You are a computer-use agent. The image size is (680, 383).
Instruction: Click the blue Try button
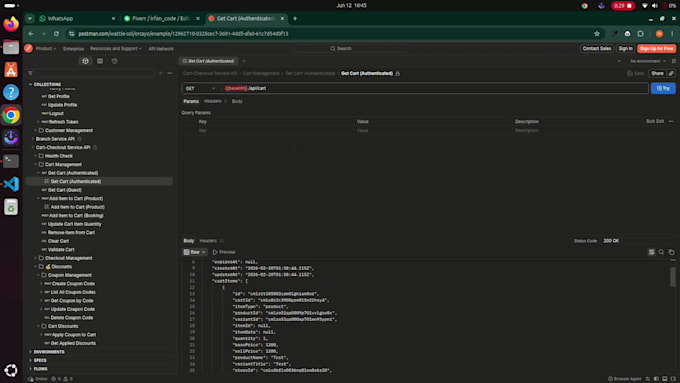tap(663, 88)
